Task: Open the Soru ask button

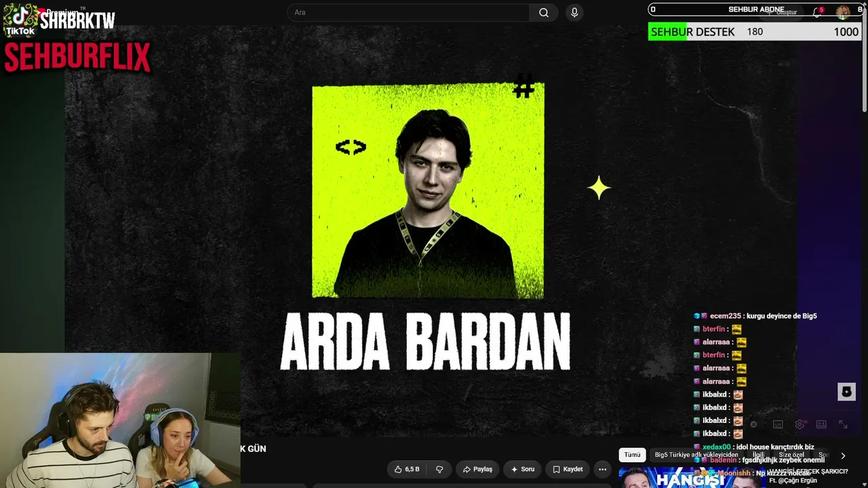Action: [522, 469]
